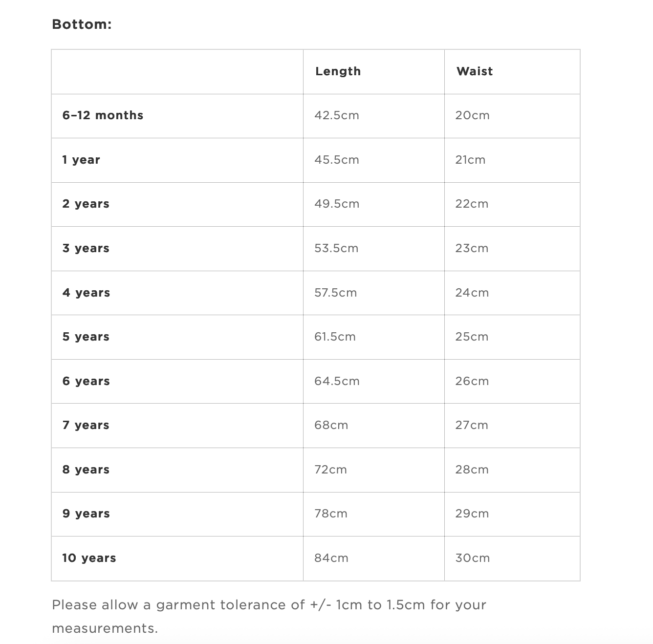This screenshot has width=653, height=644.
Task: Select the 84cm length cell
Action: click(331, 558)
